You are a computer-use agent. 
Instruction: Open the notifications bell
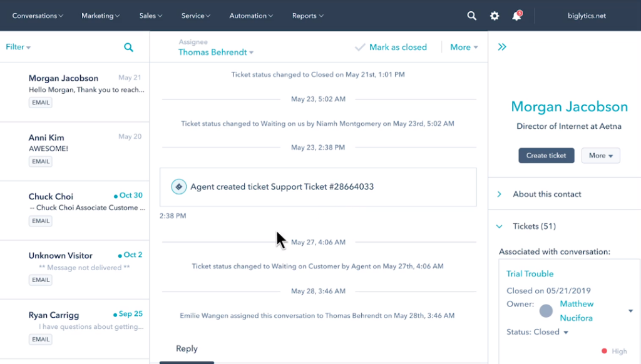pyautogui.click(x=516, y=16)
